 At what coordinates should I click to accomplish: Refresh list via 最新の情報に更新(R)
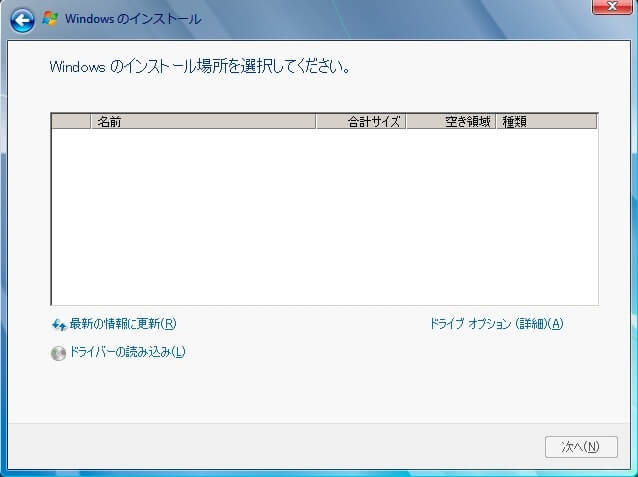123,324
